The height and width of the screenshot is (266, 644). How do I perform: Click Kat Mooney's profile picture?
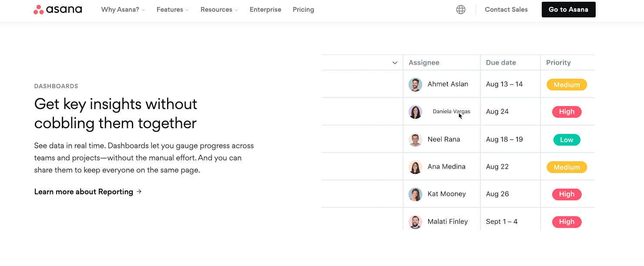point(416,194)
